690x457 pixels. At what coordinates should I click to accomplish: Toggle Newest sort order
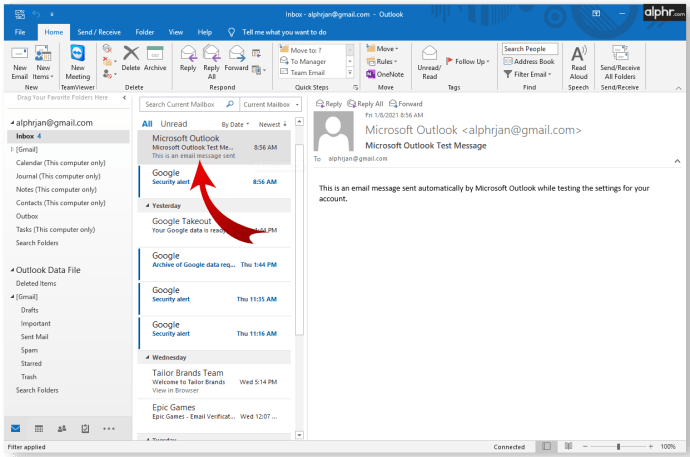273,124
